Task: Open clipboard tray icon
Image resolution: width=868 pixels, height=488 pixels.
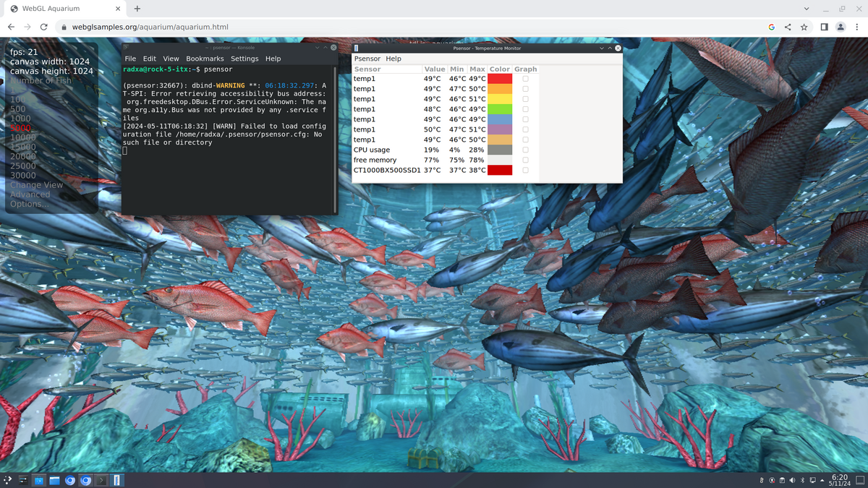Action: 783,480
